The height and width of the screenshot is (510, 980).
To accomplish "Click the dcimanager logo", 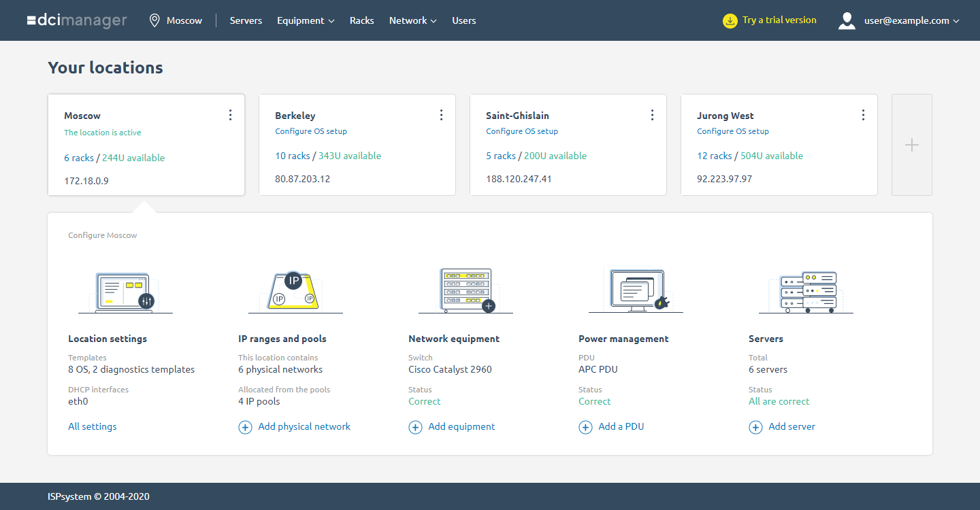I will click(77, 20).
